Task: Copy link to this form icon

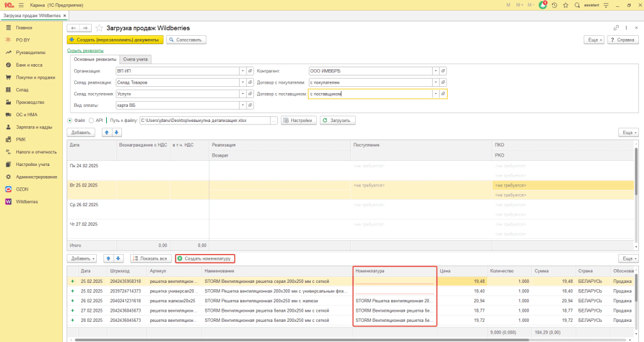Action: [x=616, y=28]
